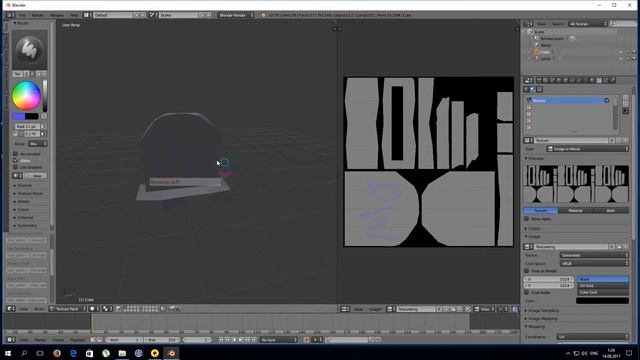Open the image Source dropdown (Generated)
Screen dimensions: 640x360
(594, 255)
